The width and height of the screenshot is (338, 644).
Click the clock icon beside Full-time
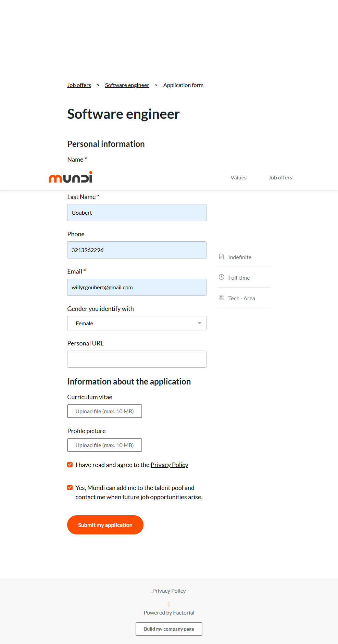tap(222, 277)
